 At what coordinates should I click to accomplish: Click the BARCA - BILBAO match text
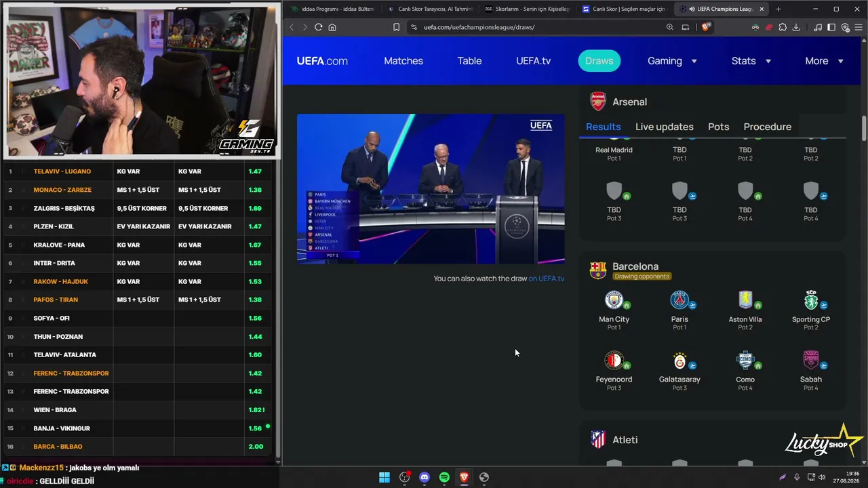pos(58,447)
